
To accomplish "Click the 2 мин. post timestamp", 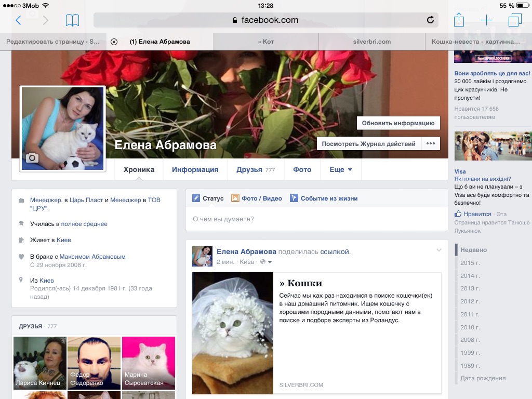I will pos(225,262).
